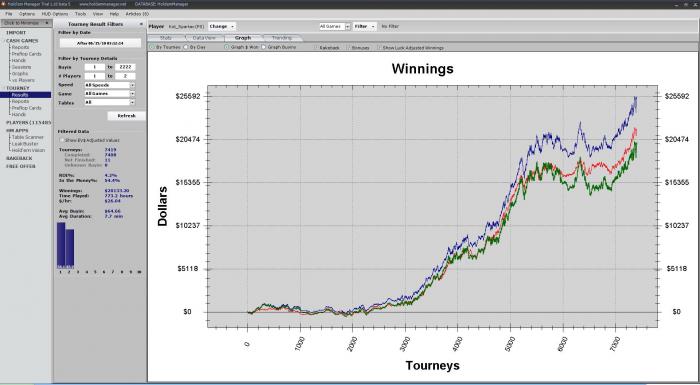Open the HUD Options menu
The image size is (700, 385).
[x=54, y=14]
